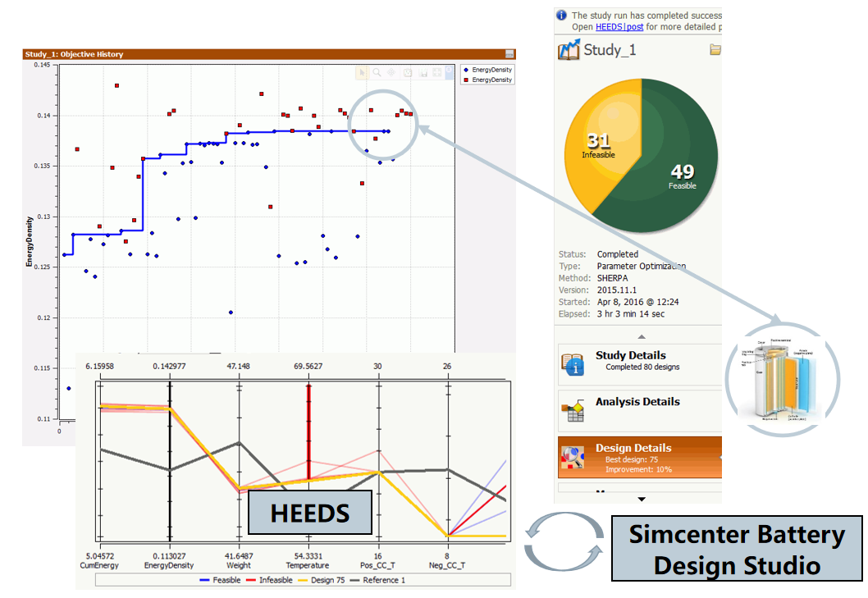
Task: Click the save plot icon
Action: click(423, 72)
